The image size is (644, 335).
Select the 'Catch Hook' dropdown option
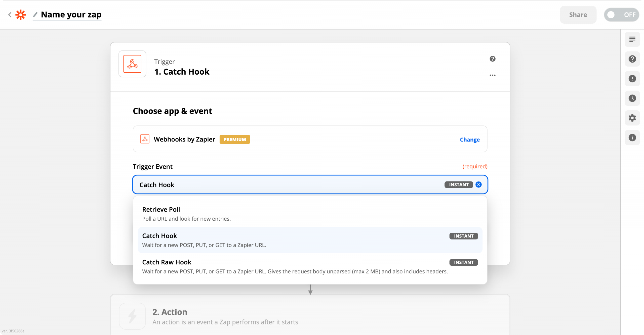click(310, 240)
